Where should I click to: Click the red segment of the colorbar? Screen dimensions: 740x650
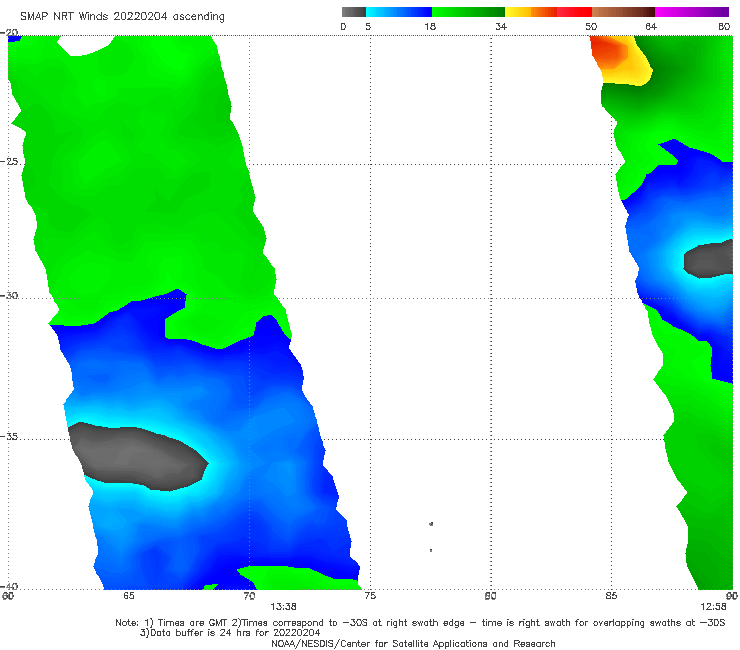(574, 12)
